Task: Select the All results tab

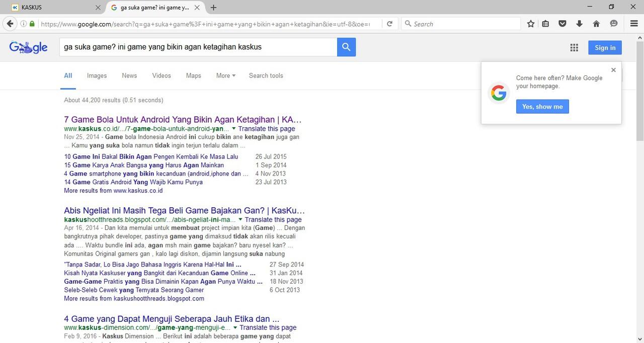Action: pyautogui.click(x=68, y=75)
